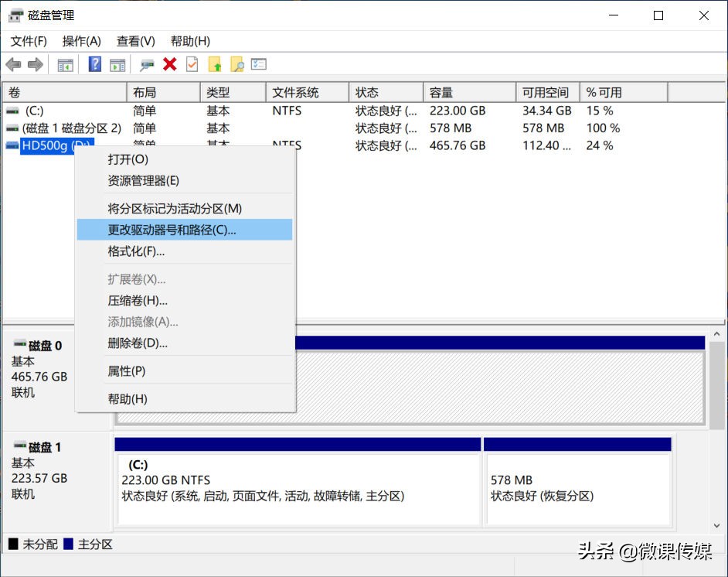Click the 24 % available cell

click(600, 145)
